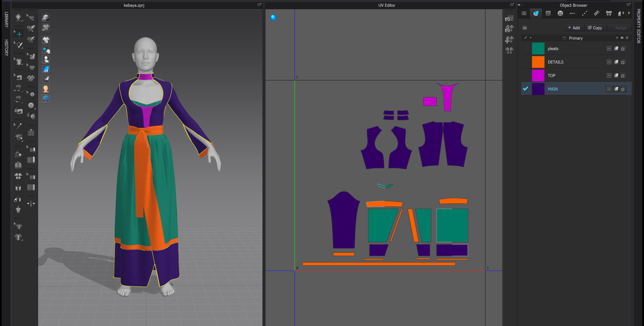The image size is (644, 326).
Task: Open the Button section icon in Object Browser
Action: coord(560,13)
